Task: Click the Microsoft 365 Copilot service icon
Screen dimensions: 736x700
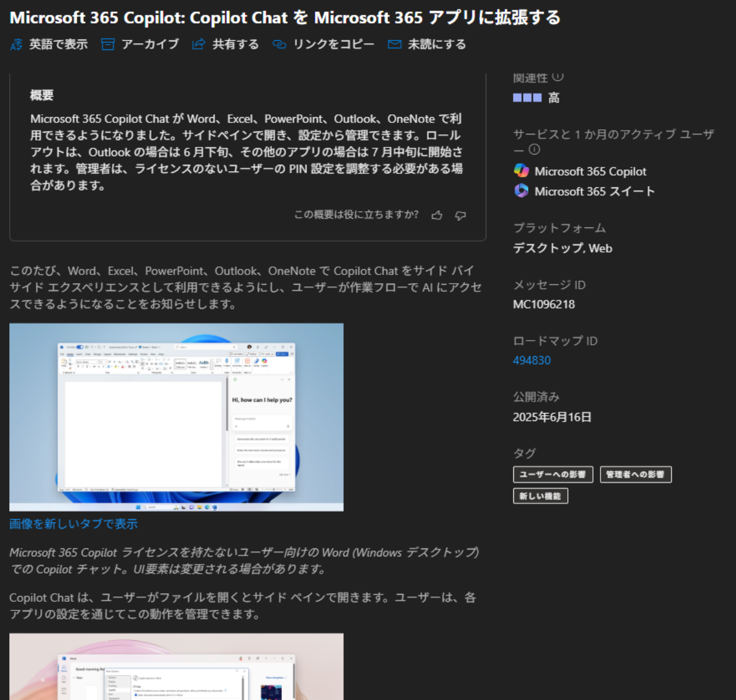Action: [521, 171]
